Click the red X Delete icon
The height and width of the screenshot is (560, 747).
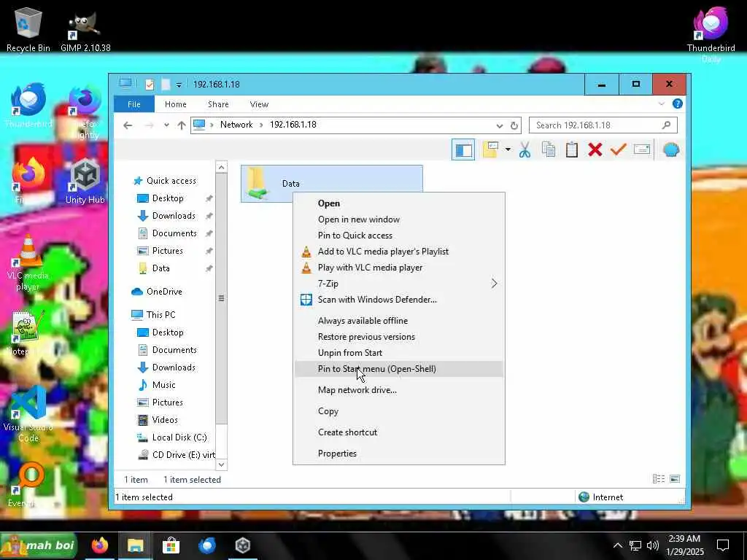point(595,150)
